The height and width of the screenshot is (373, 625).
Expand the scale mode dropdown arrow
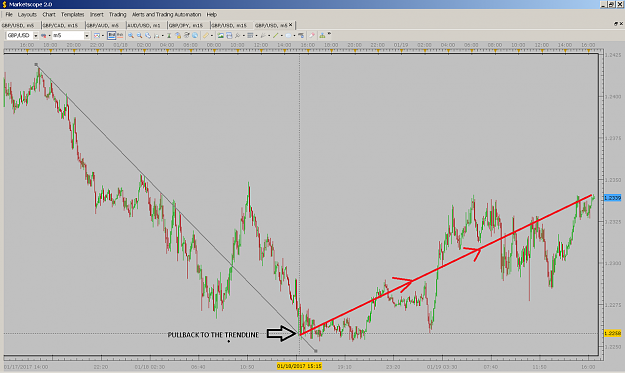(x=163, y=35)
